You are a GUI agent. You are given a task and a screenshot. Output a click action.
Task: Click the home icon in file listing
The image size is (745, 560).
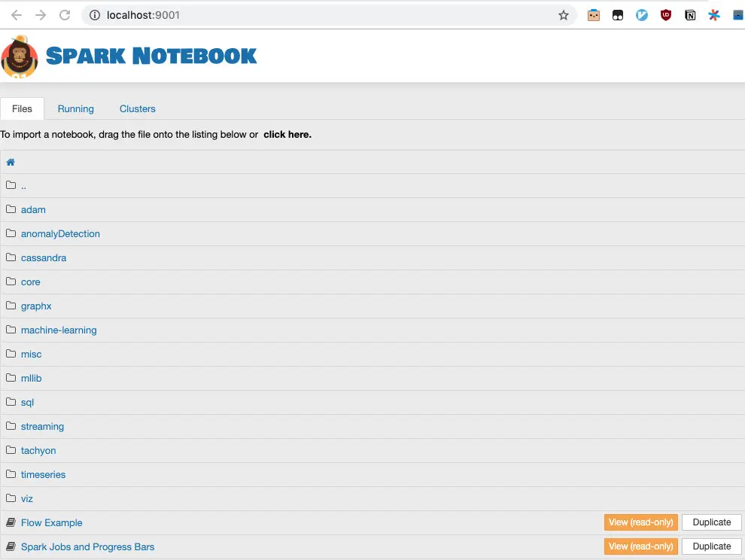pos(11,162)
